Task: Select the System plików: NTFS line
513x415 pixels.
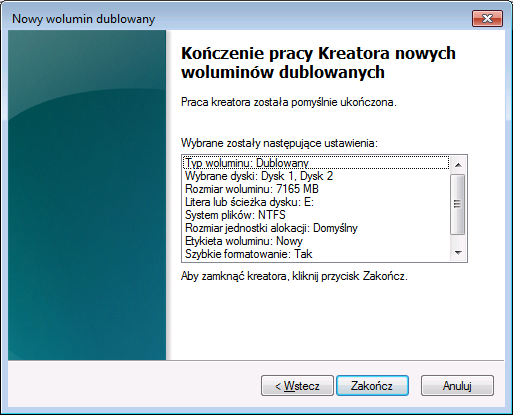Action: click(316, 215)
